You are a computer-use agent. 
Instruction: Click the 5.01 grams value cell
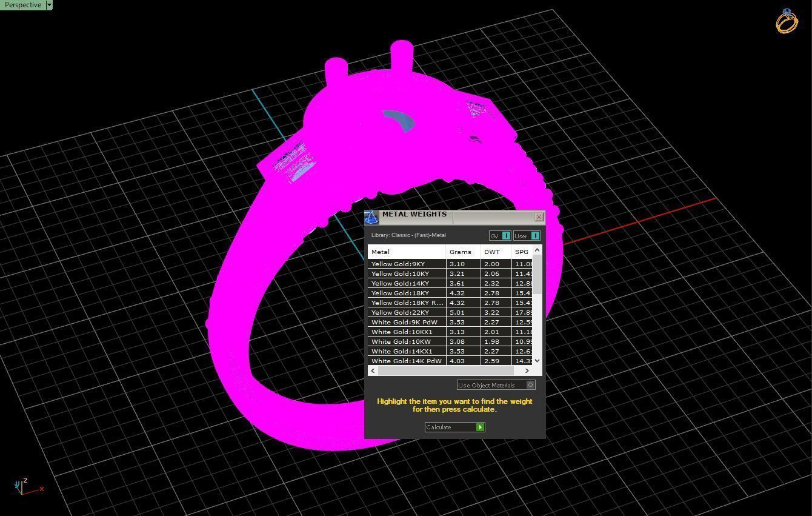[463, 312]
